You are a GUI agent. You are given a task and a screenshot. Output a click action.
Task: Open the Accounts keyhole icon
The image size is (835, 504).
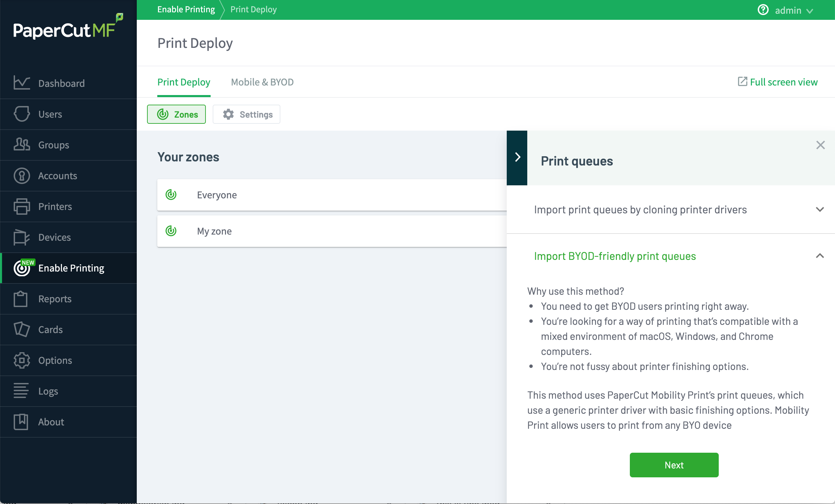click(22, 175)
